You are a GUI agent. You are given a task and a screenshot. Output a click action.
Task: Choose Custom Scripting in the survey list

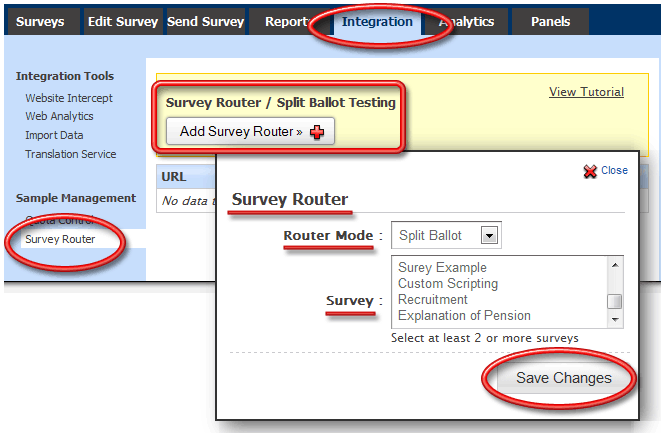click(x=446, y=284)
